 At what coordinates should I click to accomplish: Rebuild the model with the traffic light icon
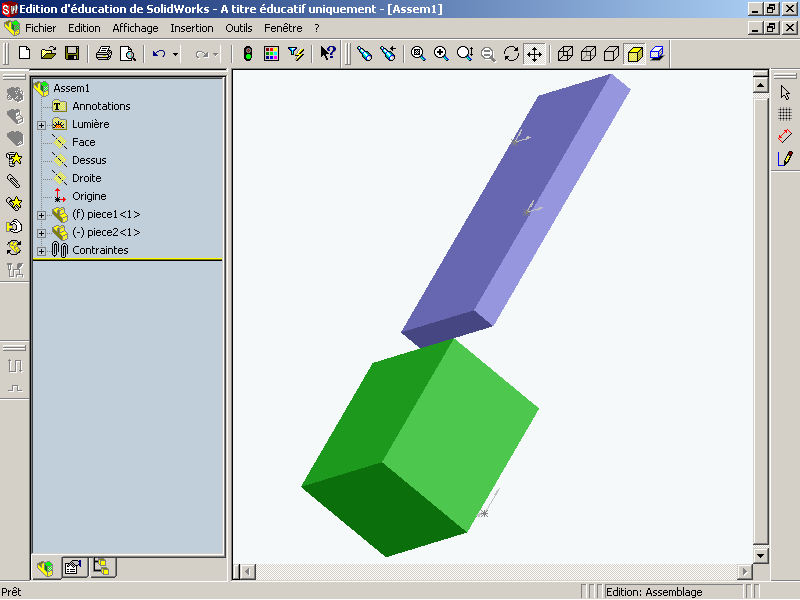point(248,53)
